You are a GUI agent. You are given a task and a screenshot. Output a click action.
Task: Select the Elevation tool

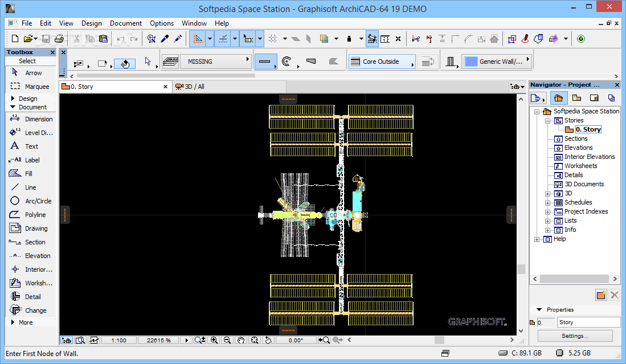(x=30, y=255)
